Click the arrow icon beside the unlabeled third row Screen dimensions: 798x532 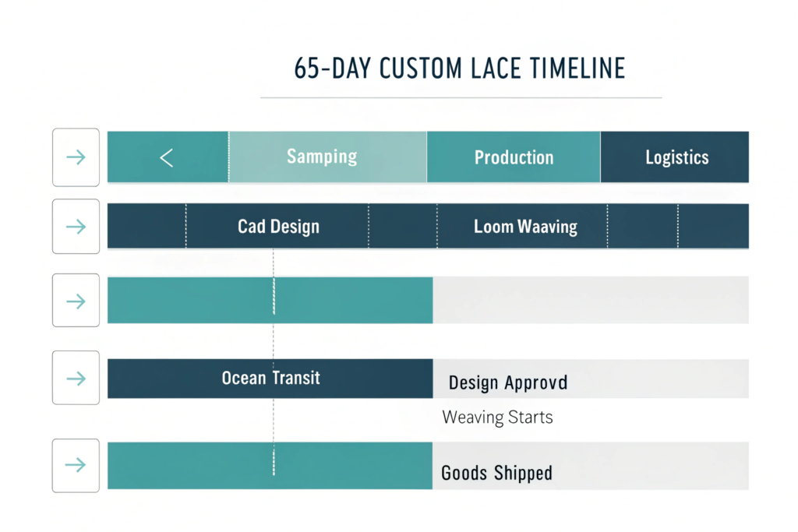76,301
